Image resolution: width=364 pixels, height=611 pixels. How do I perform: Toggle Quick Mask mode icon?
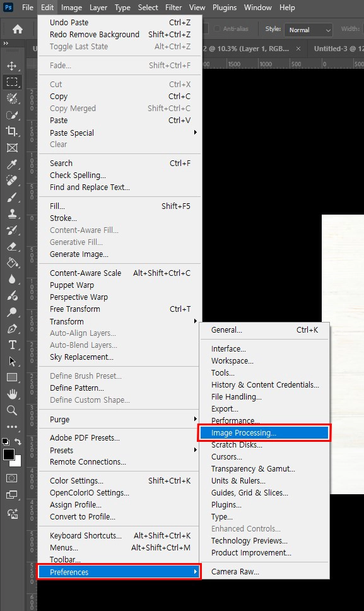click(12, 478)
